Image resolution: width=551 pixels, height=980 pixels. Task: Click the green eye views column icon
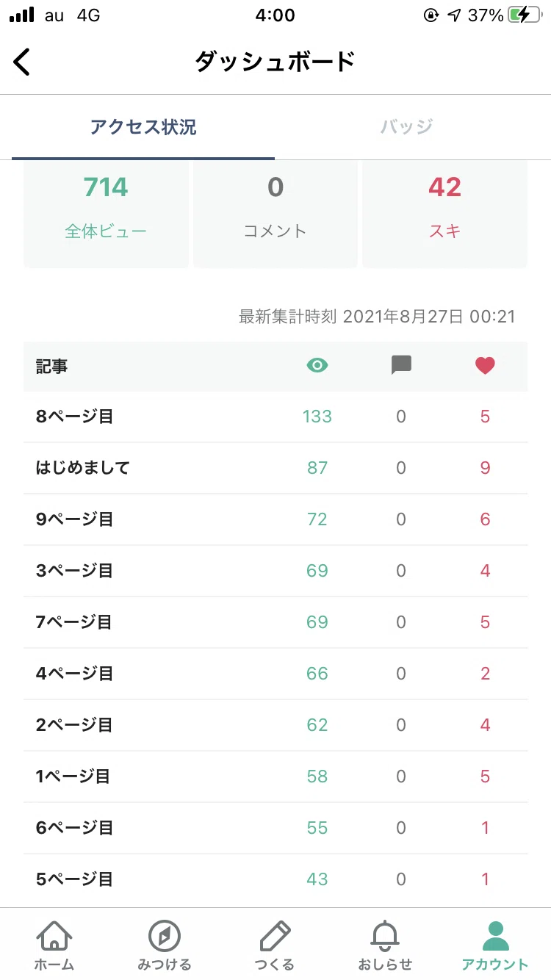[x=317, y=366]
